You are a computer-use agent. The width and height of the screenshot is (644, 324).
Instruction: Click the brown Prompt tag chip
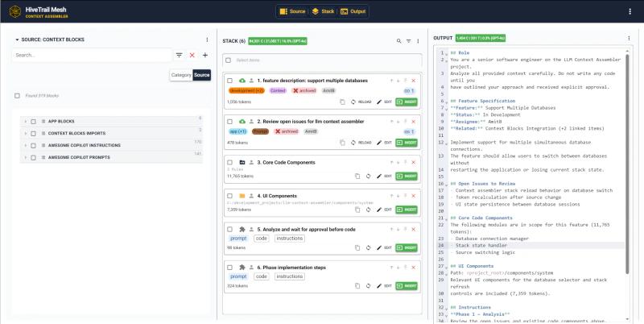260,131
